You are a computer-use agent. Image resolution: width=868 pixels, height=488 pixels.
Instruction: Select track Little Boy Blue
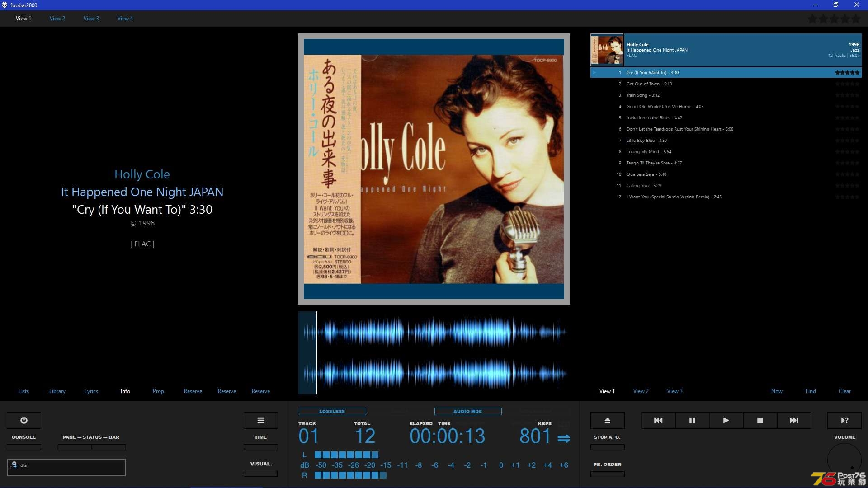726,141
